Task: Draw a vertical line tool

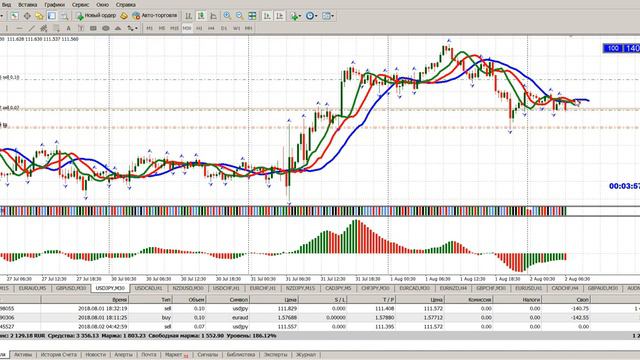Action: [x=7, y=28]
